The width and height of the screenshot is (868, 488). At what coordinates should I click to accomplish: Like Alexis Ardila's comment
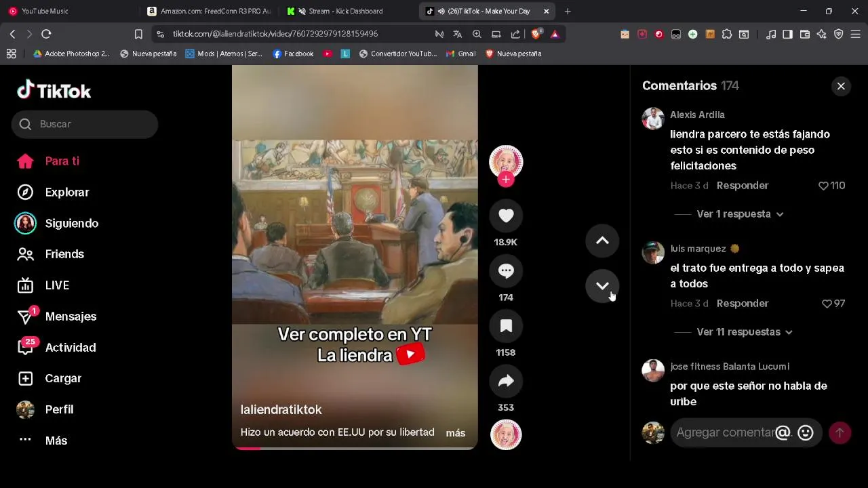(823, 186)
